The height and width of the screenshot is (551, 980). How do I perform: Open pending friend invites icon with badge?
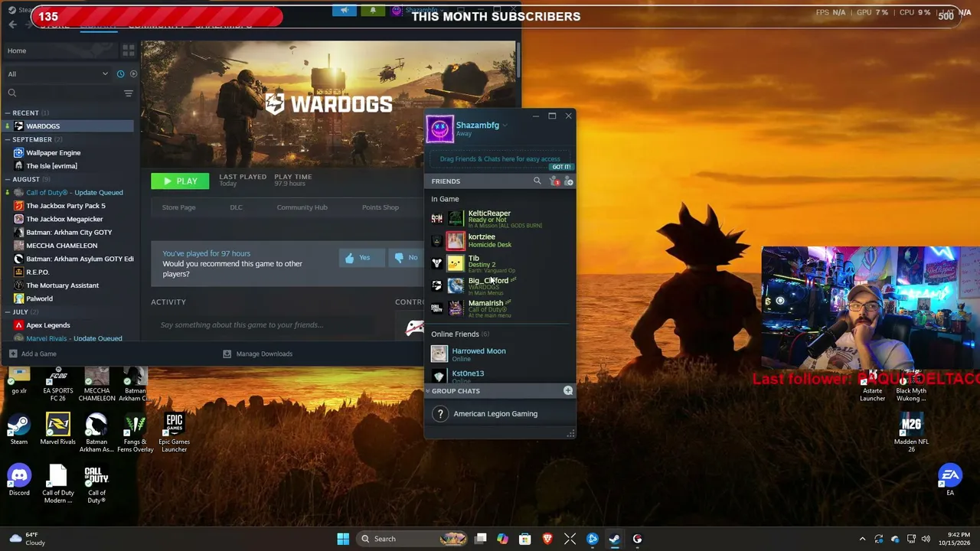554,181
